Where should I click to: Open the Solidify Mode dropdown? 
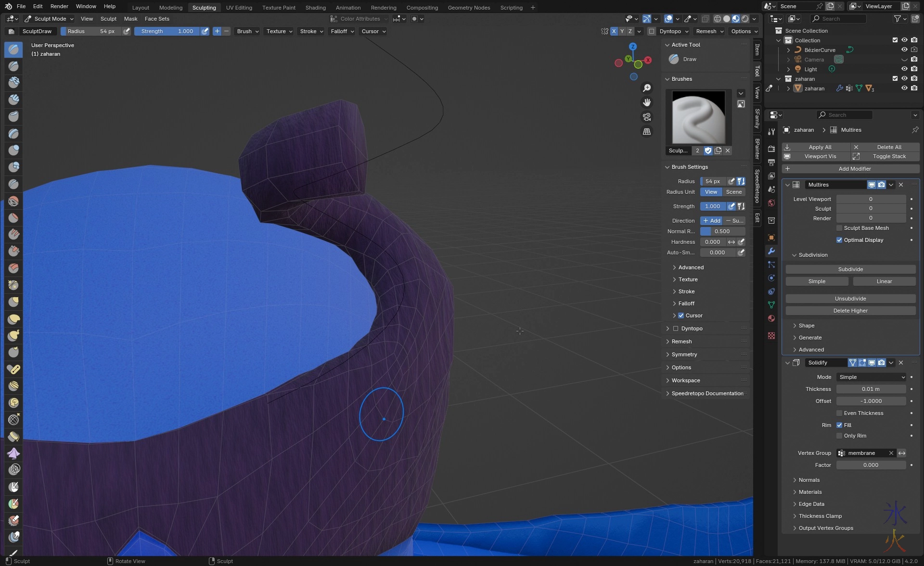click(x=871, y=377)
